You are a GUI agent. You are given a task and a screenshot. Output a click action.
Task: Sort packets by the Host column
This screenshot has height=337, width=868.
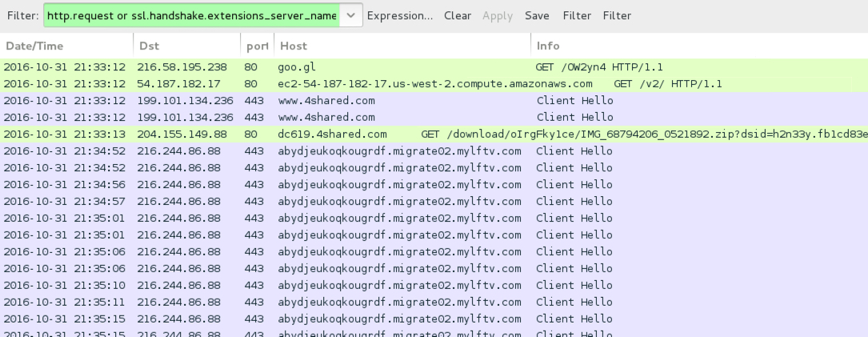[x=402, y=46]
